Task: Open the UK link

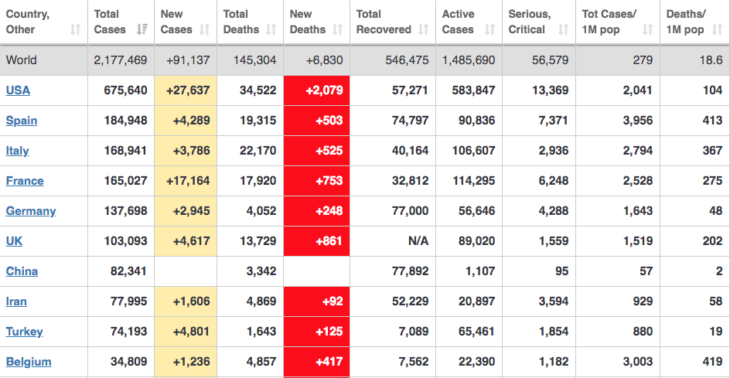Action: click(14, 241)
